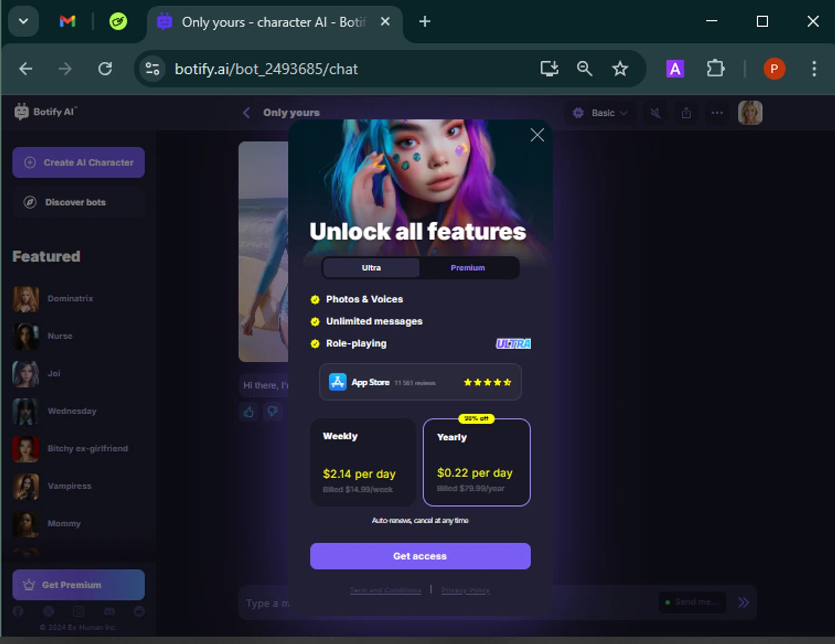835x644 pixels.
Task: Bookmark this page with the star icon
Action: (620, 69)
